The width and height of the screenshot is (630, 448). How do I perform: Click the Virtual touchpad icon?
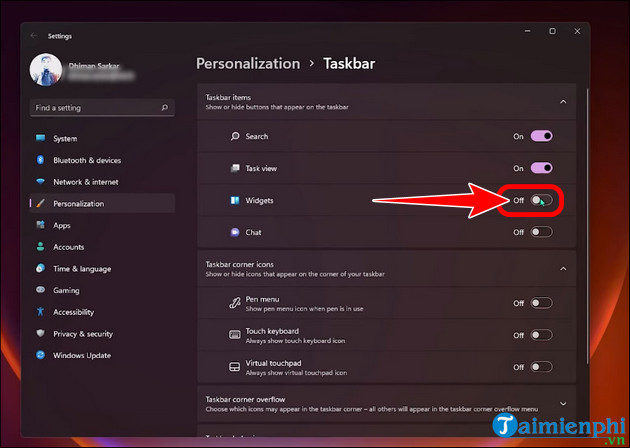click(x=235, y=367)
